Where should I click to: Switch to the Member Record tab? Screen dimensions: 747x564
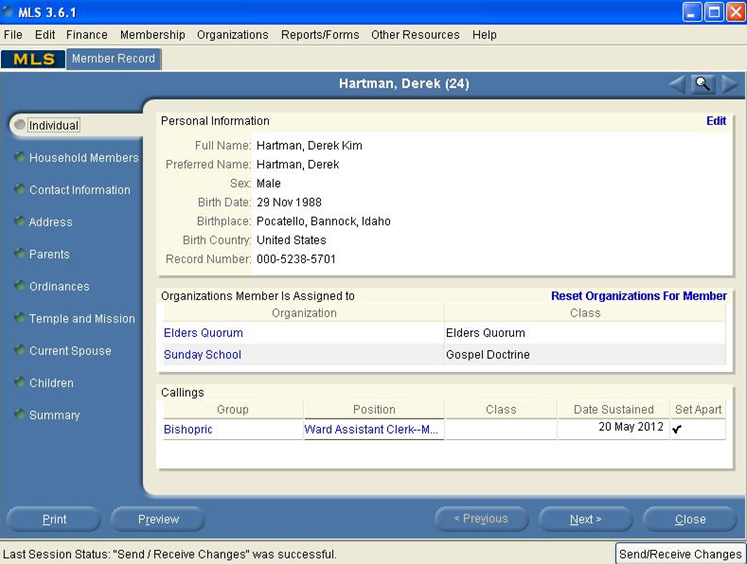113,59
